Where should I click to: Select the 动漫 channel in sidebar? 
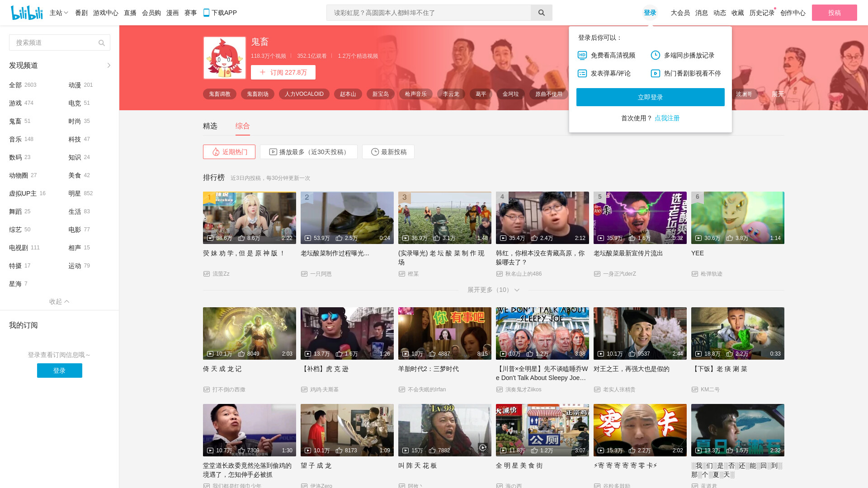coord(81,85)
